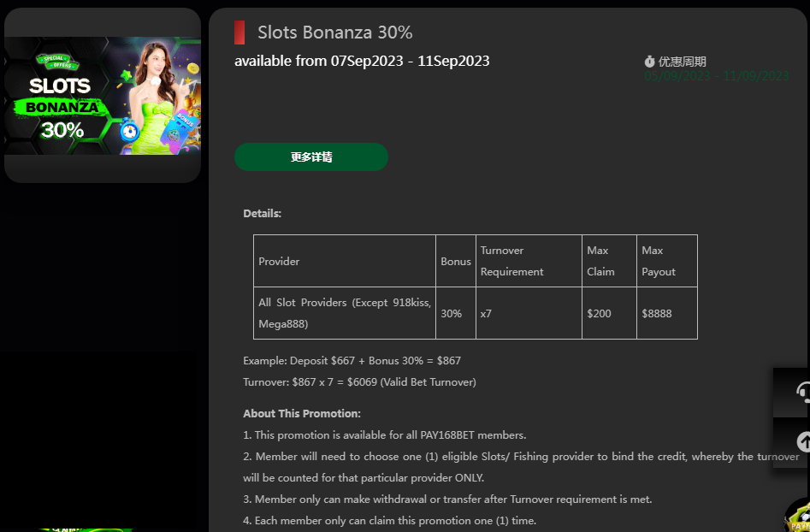Screen dimensions: 810x532
Task: Click the Special Offers badge on the banner
Action: 56,62
